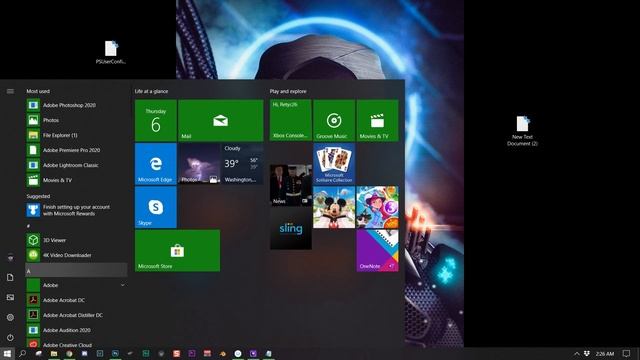Open the Xbox Console Companion tile
This screenshot has height=360, width=640.
tap(291, 120)
